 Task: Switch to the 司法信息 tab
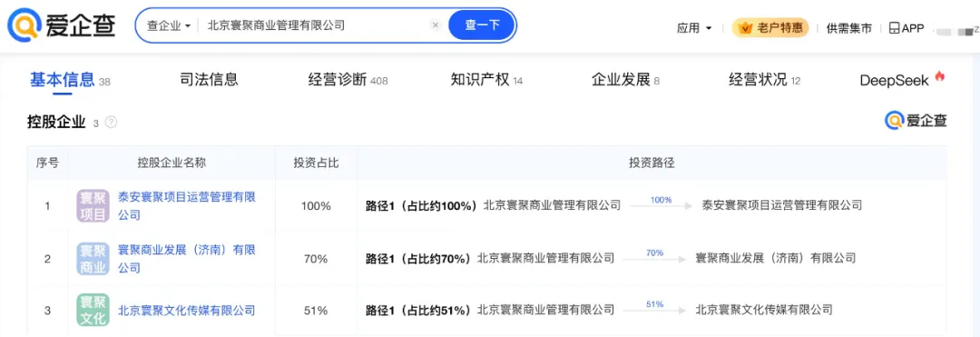click(x=209, y=80)
